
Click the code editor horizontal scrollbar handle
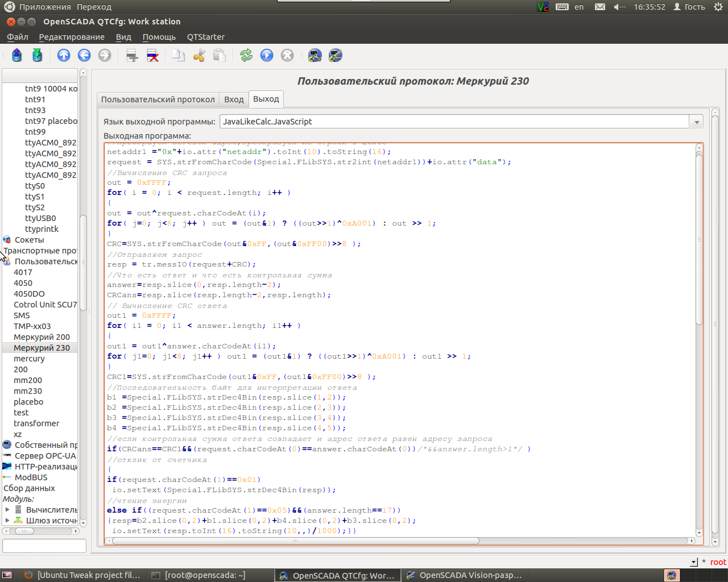point(295,541)
